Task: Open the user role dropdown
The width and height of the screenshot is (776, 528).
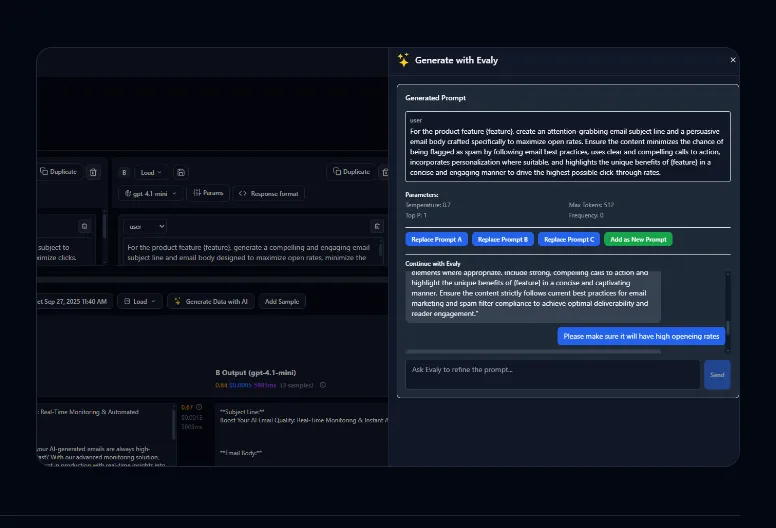Action: point(146,227)
